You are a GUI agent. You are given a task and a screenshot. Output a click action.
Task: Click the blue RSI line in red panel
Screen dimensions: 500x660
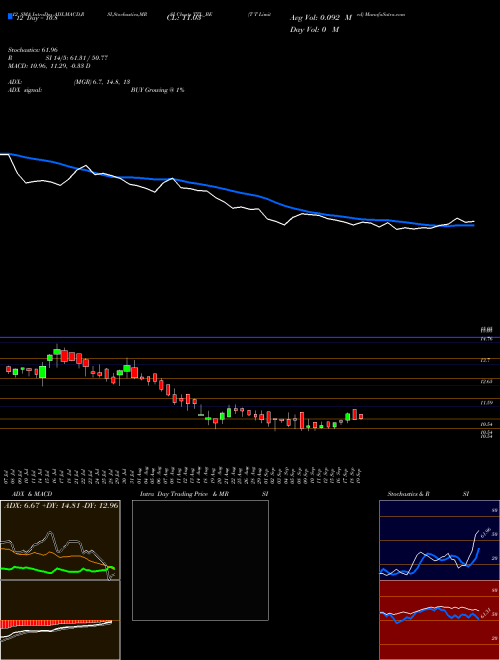click(x=429, y=615)
